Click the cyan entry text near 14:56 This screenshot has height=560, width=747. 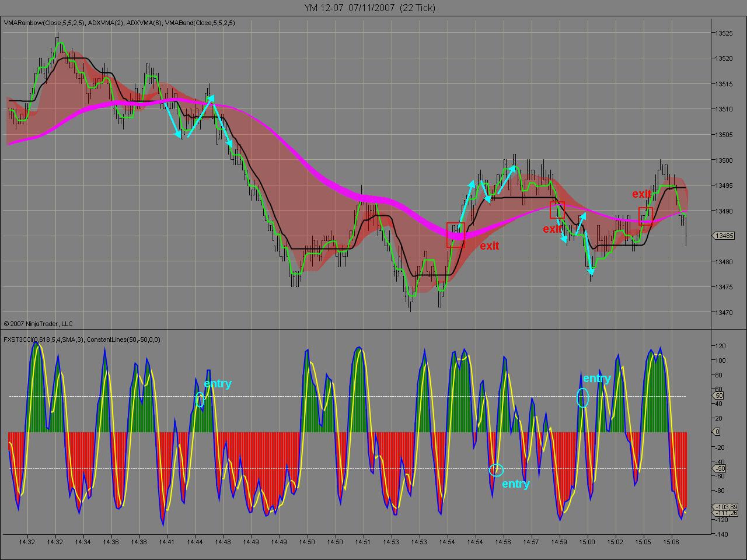[x=516, y=484]
